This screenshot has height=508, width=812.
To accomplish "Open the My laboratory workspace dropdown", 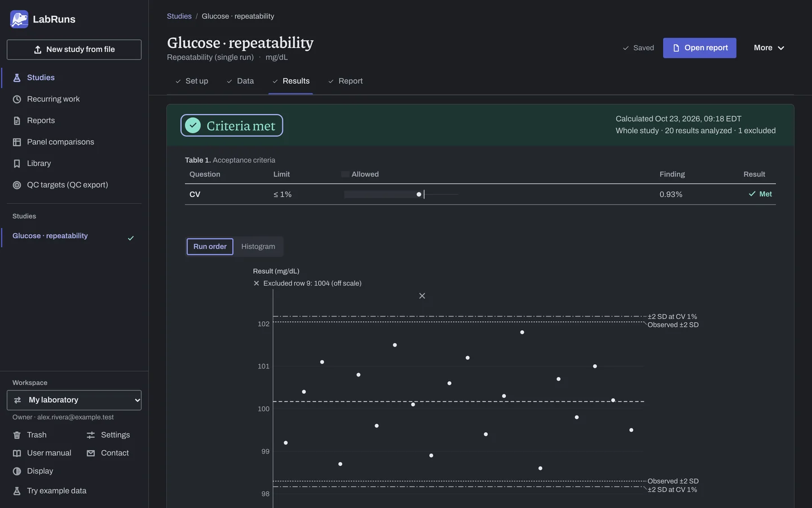I will coord(74,400).
